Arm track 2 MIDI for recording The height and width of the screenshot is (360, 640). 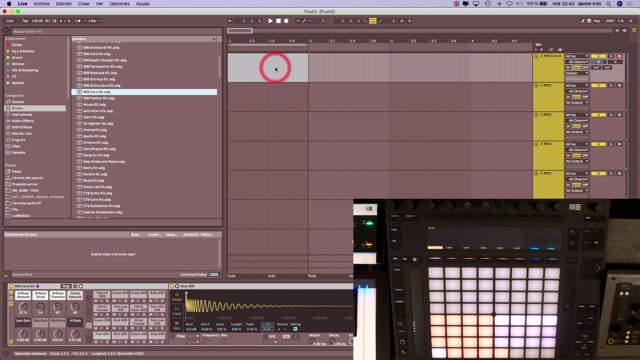pyautogui.click(x=620, y=85)
